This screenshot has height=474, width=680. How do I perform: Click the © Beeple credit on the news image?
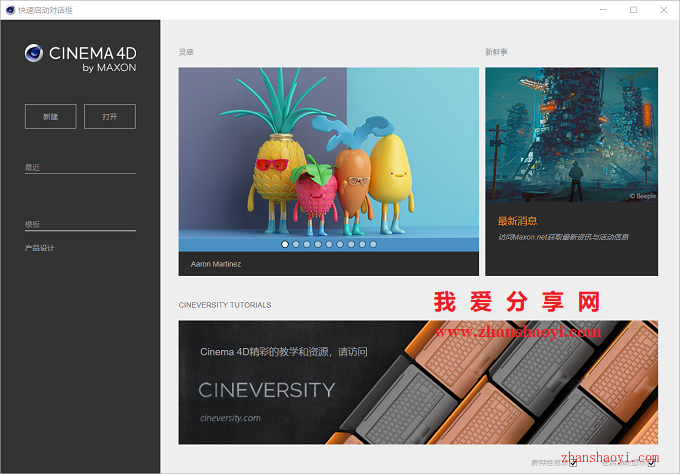tap(643, 196)
